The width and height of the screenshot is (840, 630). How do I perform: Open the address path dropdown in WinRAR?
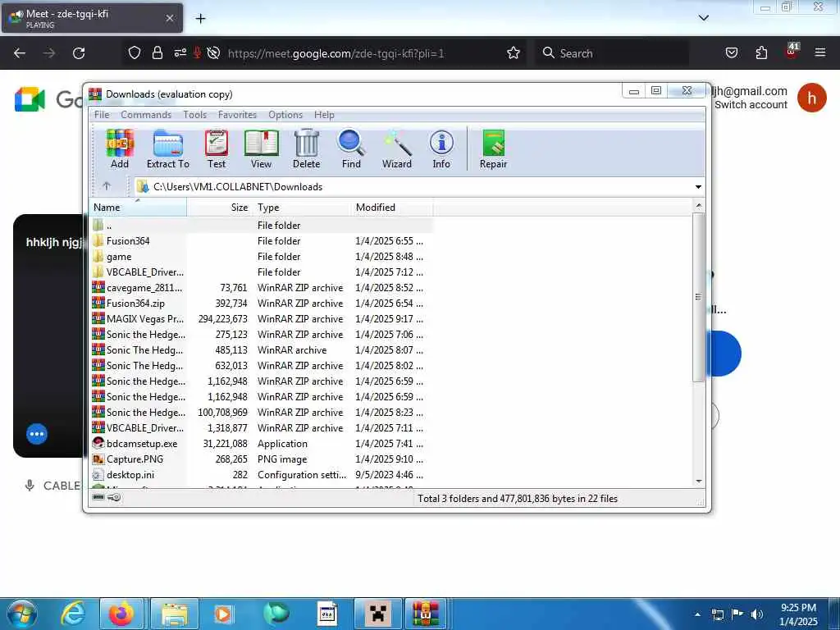[x=698, y=186]
